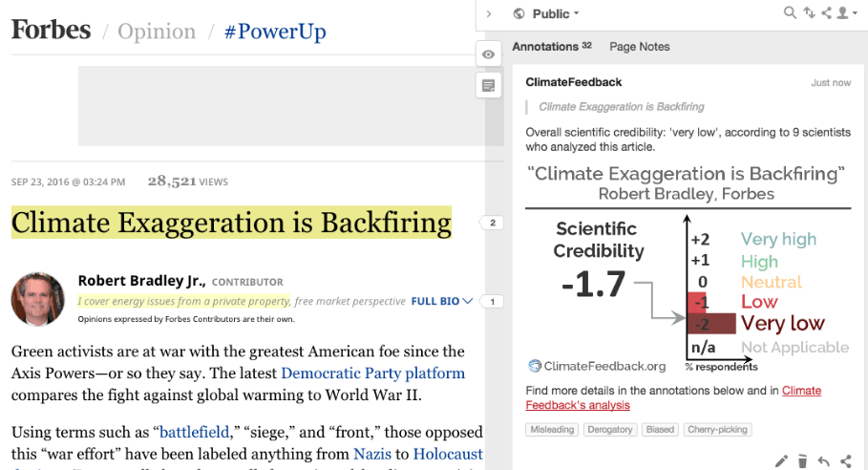868x470 pixels.
Task: Click the Forbes logo
Action: coord(51,30)
